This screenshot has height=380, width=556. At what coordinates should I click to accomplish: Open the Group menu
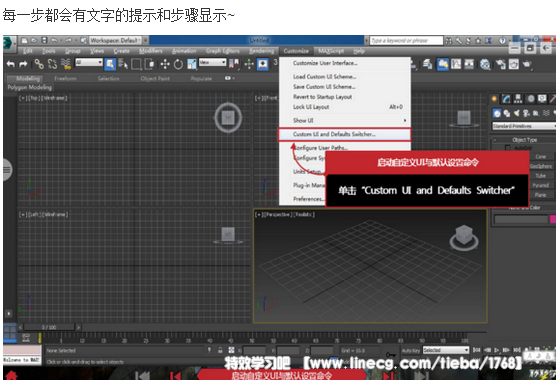tap(72, 51)
